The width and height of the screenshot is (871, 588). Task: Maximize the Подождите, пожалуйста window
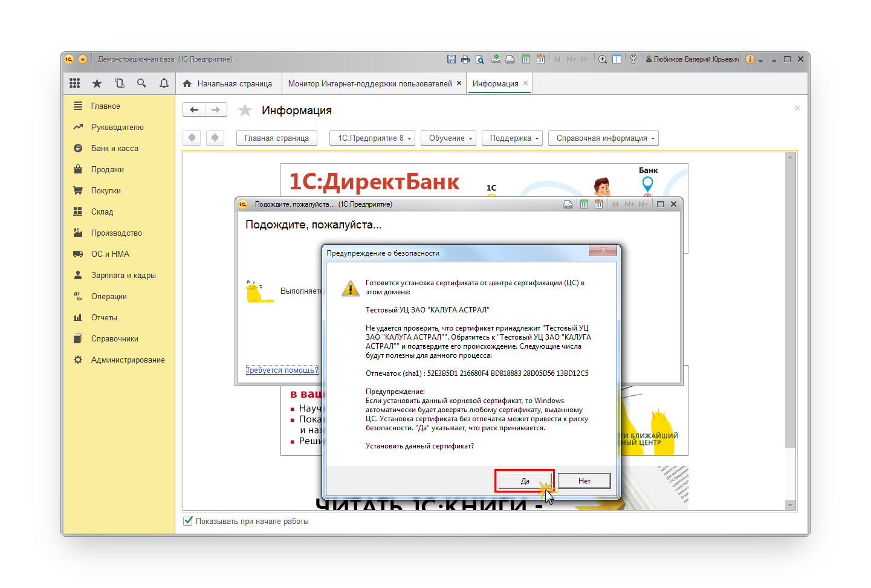(x=660, y=204)
